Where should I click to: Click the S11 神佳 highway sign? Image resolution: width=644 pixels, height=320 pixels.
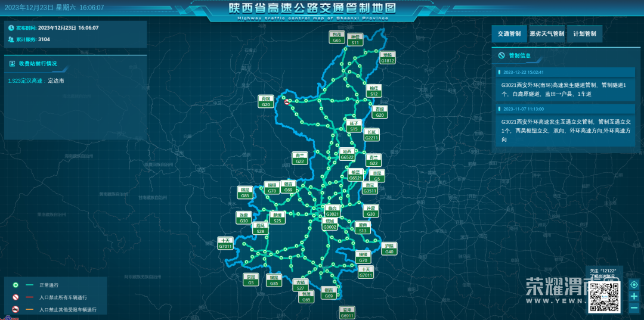355,39
